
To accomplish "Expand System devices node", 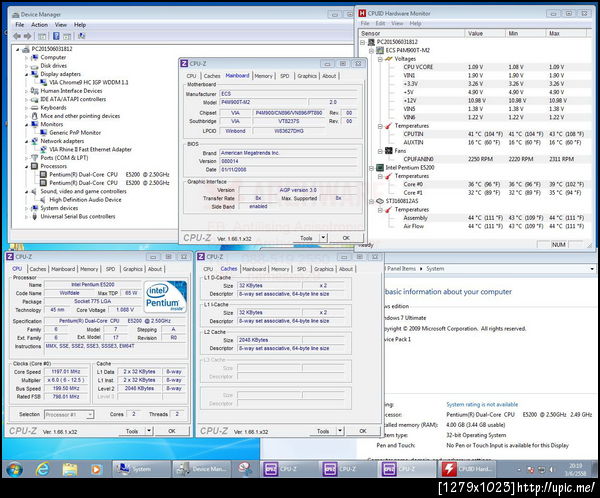I will [x=26, y=208].
